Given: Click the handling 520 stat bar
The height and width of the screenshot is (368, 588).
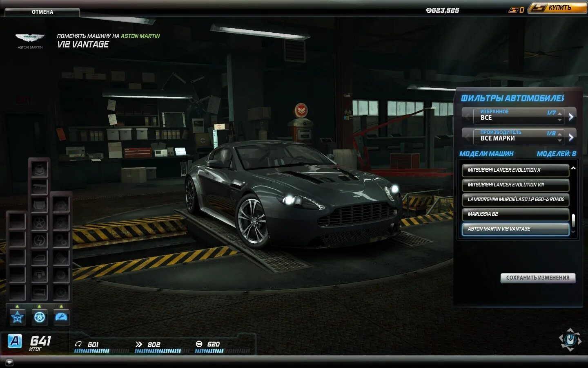Looking at the screenshot, I should pyautogui.click(x=222, y=351).
